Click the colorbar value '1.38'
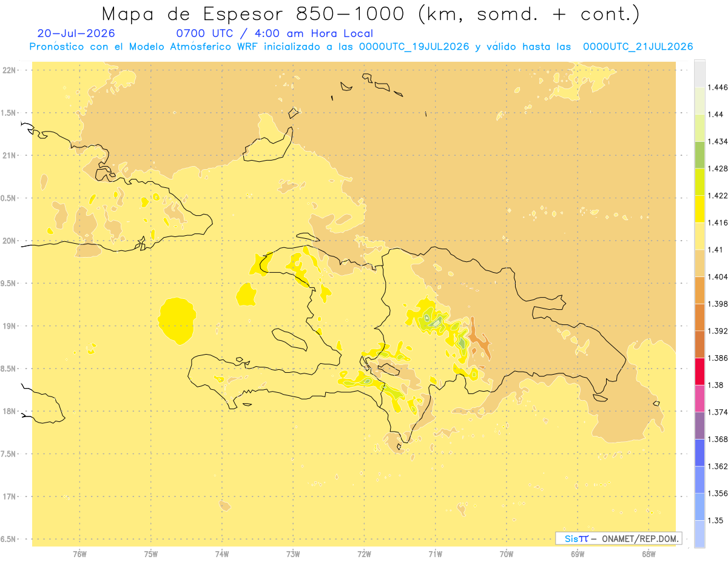This screenshot has width=728, height=562. [716, 385]
